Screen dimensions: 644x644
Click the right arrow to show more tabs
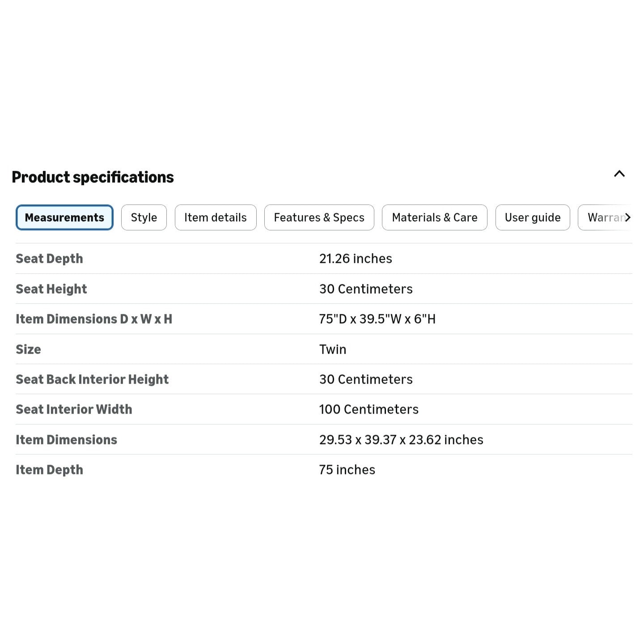point(627,217)
